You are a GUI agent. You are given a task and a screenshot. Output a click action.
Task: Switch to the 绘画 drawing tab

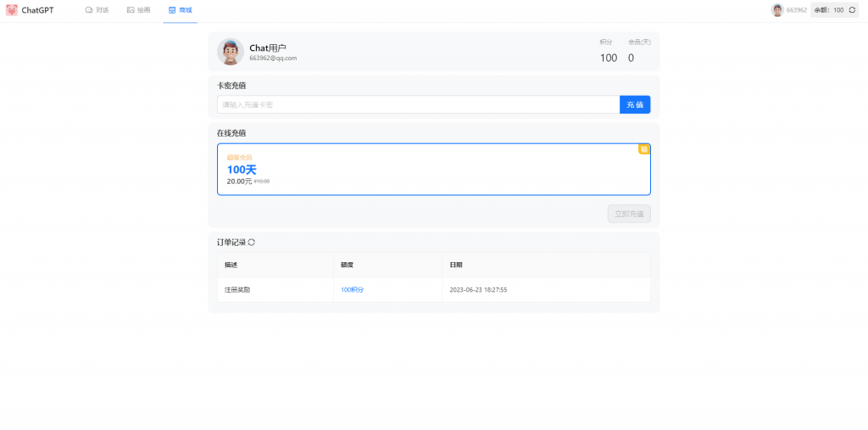(138, 10)
